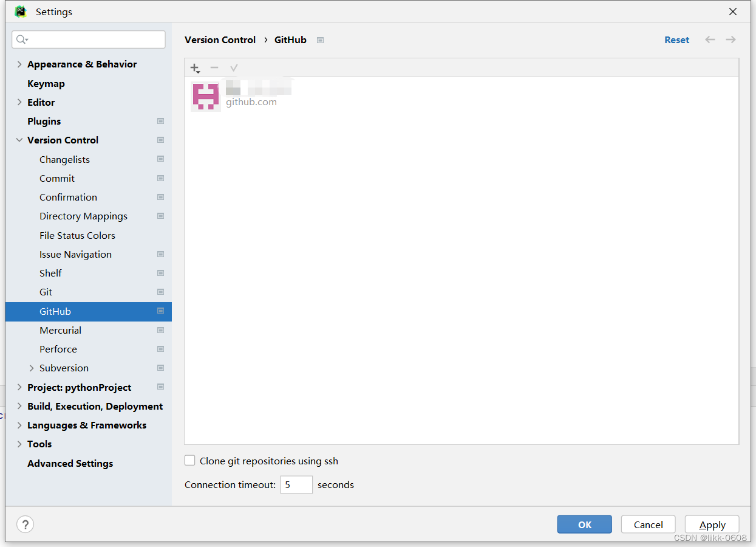The image size is (756, 547).
Task: Collapse the Version Control section
Action: [19, 140]
